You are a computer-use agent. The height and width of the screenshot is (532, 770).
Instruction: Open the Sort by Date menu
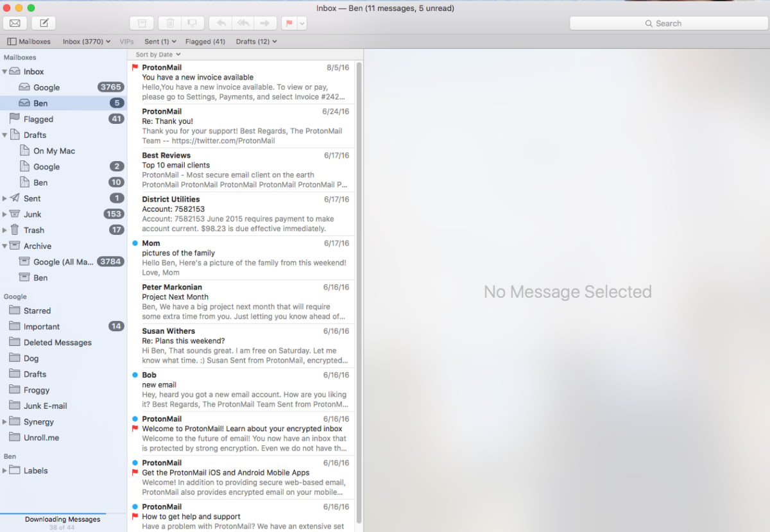(x=156, y=55)
